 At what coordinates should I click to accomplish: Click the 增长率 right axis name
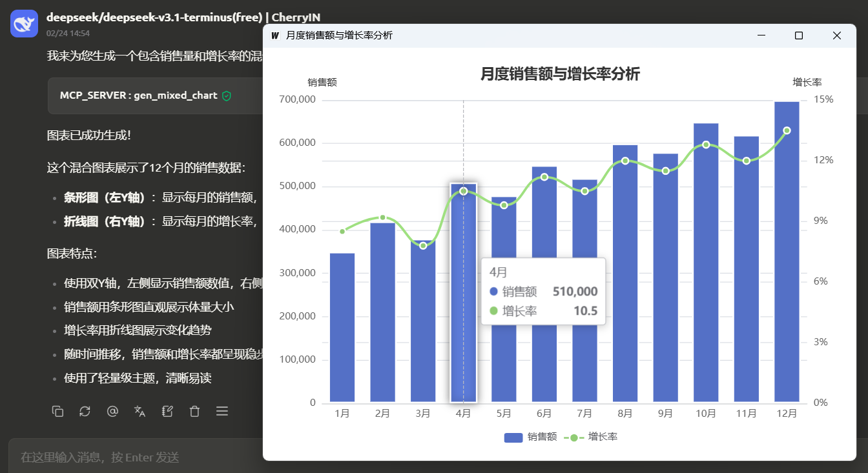click(x=807, y=83)
